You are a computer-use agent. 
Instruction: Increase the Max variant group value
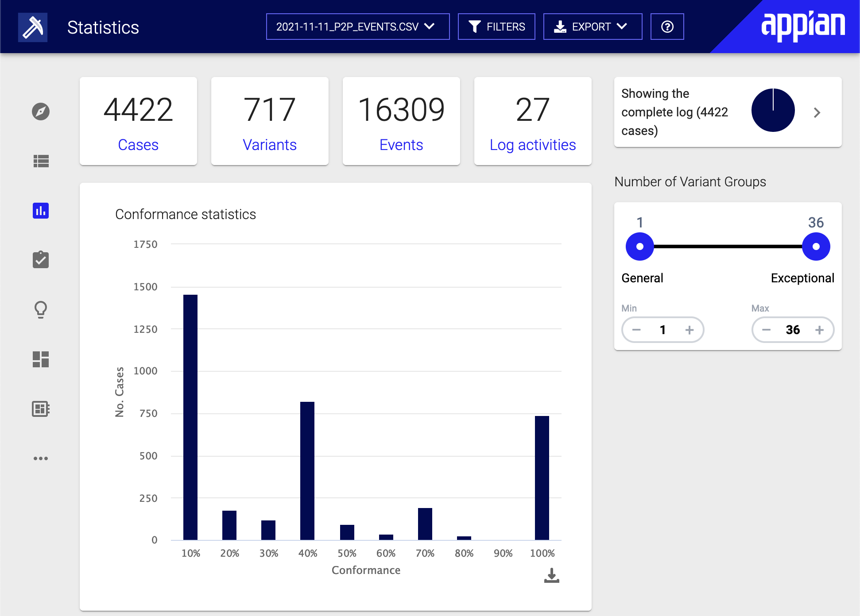pyautogui.click(x=820, y=330)
